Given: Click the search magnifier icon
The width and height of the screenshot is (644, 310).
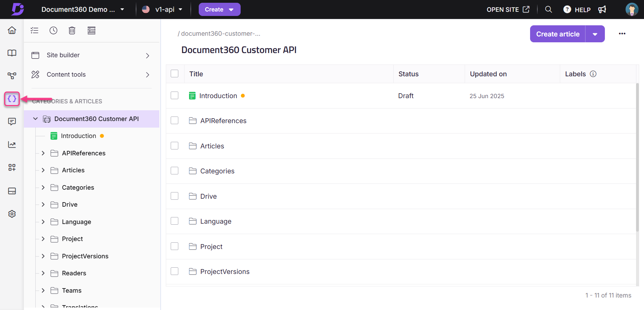Looking at the screenshot, I should 548,9.
